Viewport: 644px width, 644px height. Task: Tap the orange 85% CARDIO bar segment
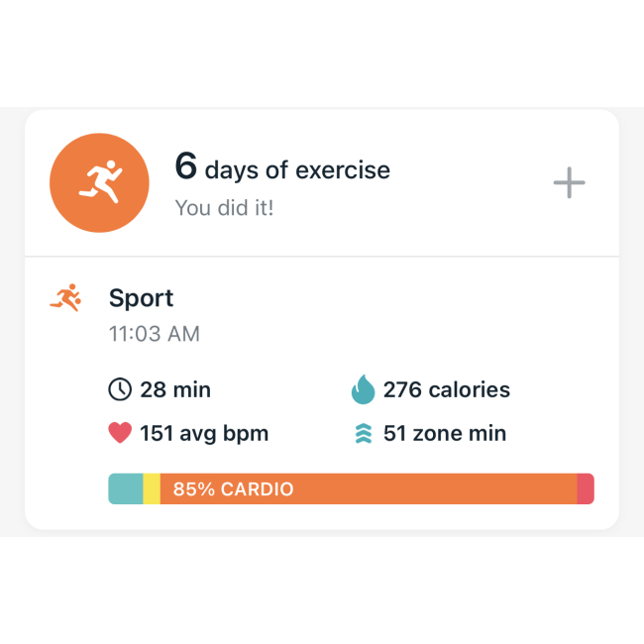click(436, 488)
